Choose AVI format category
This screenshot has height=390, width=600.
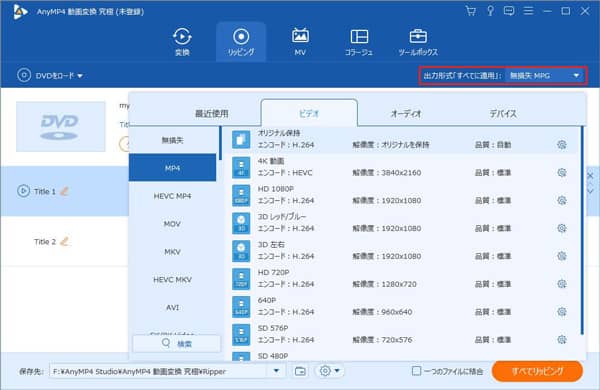click(173, 307)
